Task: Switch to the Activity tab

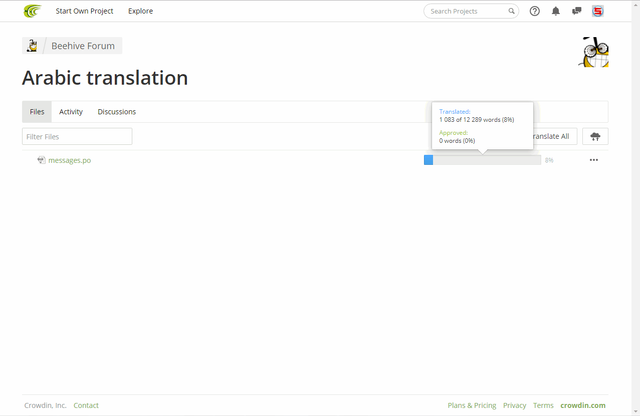Action: pyautogui.click(x=71, y=111)
